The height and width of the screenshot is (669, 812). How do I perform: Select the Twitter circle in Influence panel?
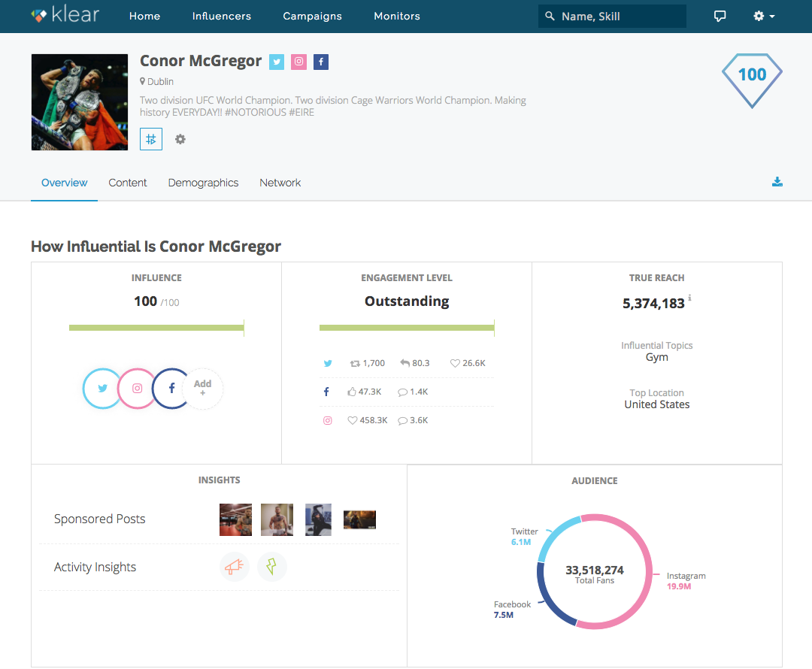tap(102, 389)
